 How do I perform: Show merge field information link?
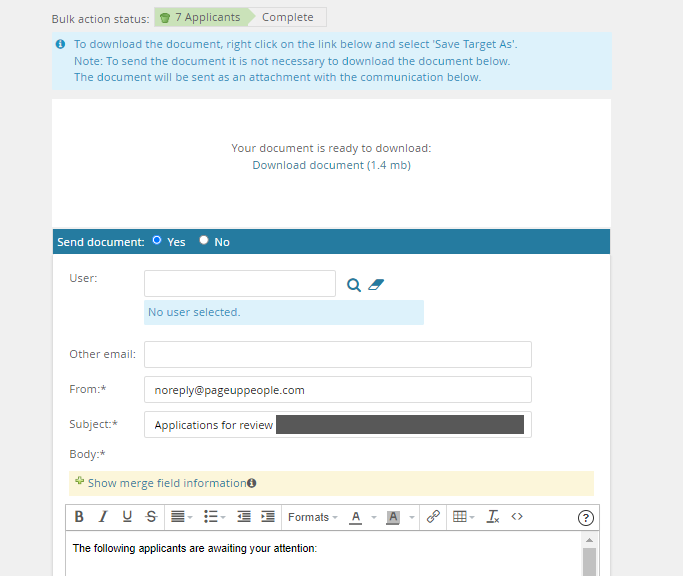(x=167, y=483)
